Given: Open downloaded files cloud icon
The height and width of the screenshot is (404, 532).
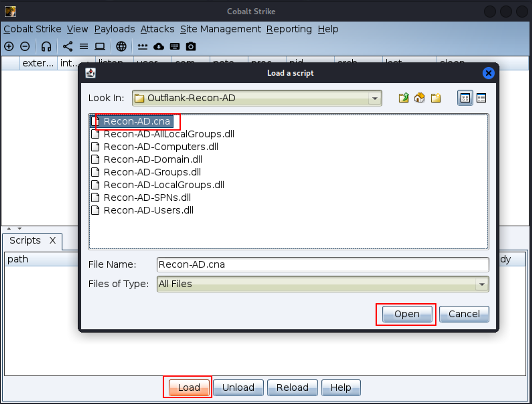Looking at the screenshot, I should pyautogui.click(x=159, y=46).
